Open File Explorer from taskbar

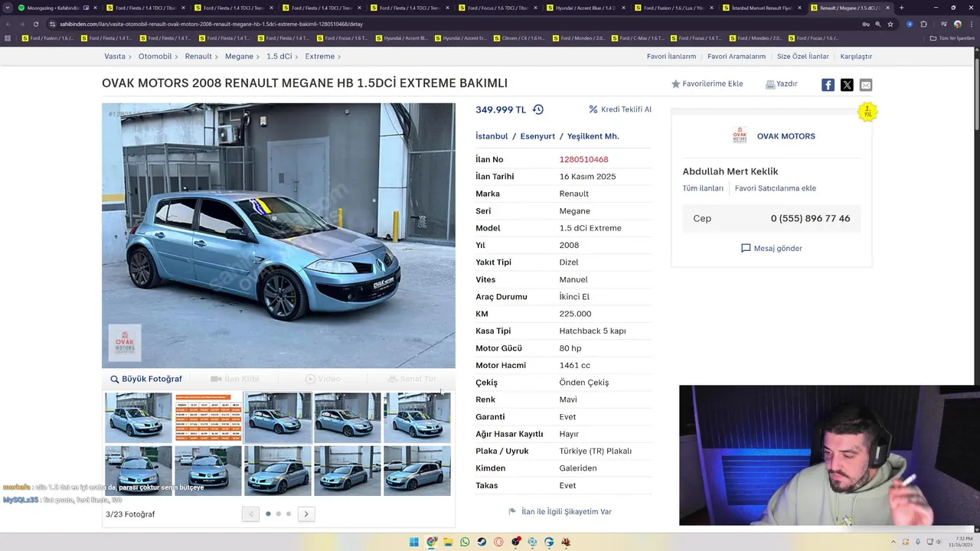pos(448,542)
